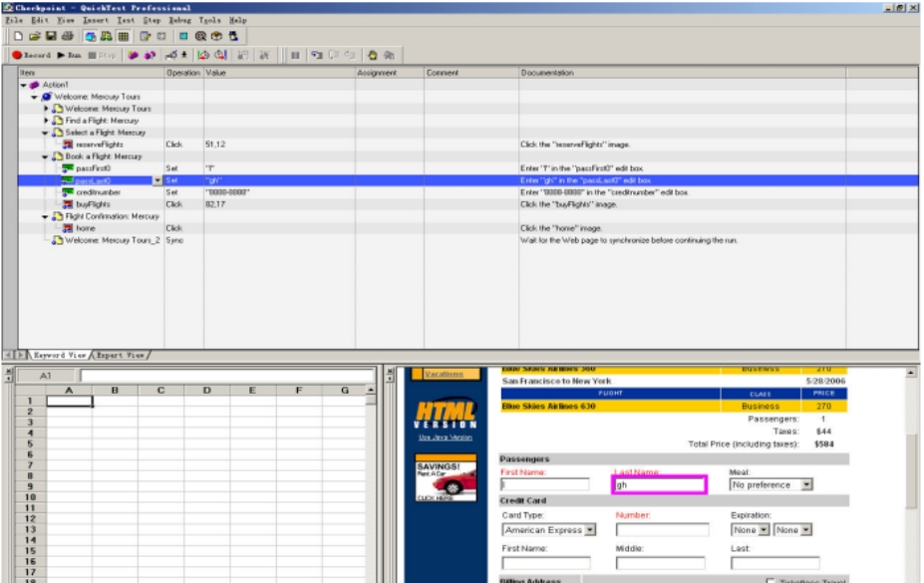924x583 pixels.
Task: Select the buyFlights step row
Action: tap(467, 204)
